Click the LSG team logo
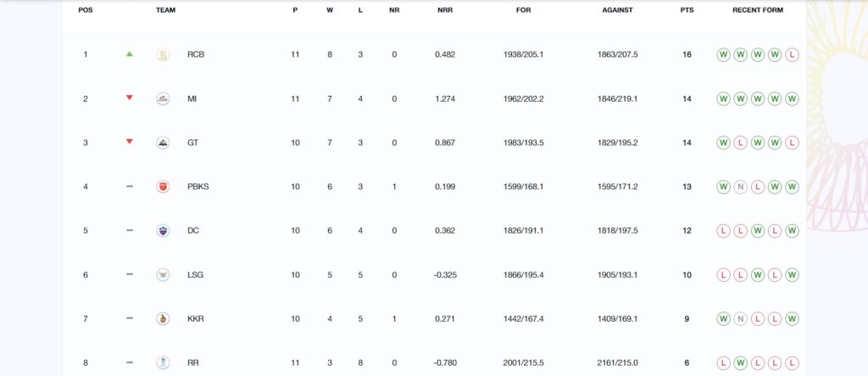This screenshot has width=868, height=376. tap(163, 274)
